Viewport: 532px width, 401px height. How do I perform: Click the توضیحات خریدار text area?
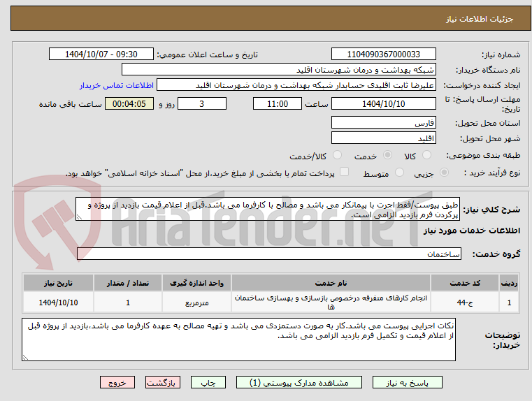238,340
